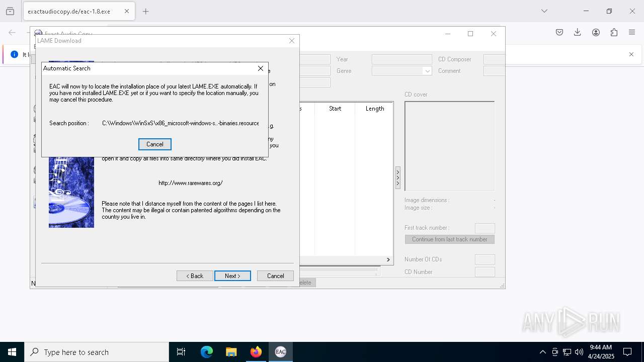Click the Number Of CDs field
This screenshot has width=644, height=362.
pyautogui.click(x=485, y=259)
